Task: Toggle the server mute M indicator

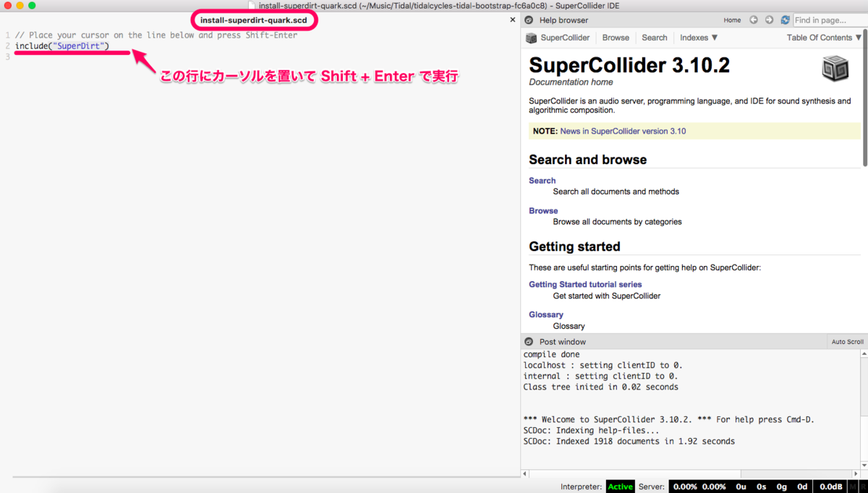Action: [854, 486]
